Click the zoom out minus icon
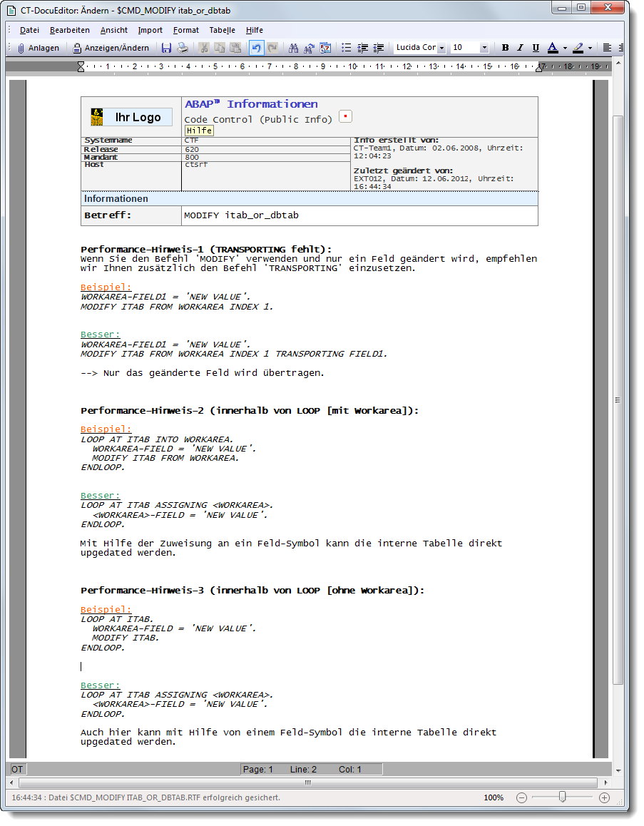 pos(521,797)
